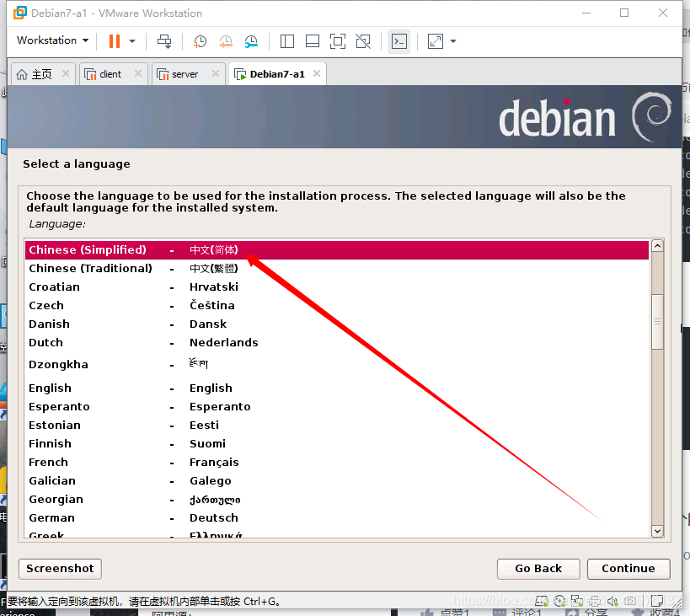Choose Czech from the language list
The width and height of the screenshot is (690, 616).
click(x=337, y=305)
